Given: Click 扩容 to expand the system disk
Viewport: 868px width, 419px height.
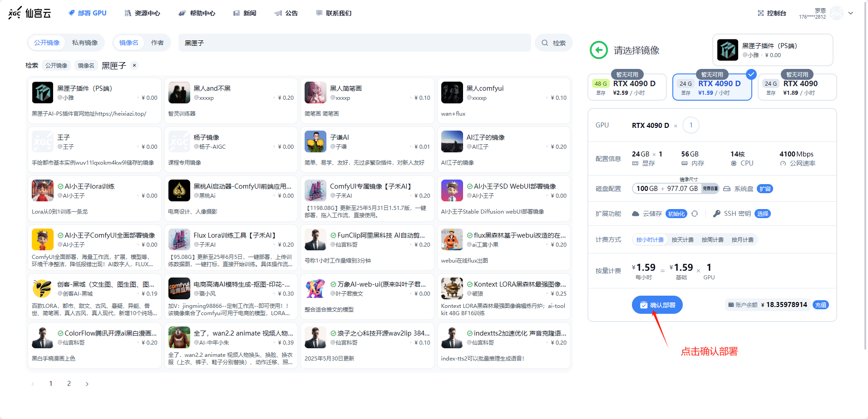Looking at the screenshot, I should coord(765,189).
